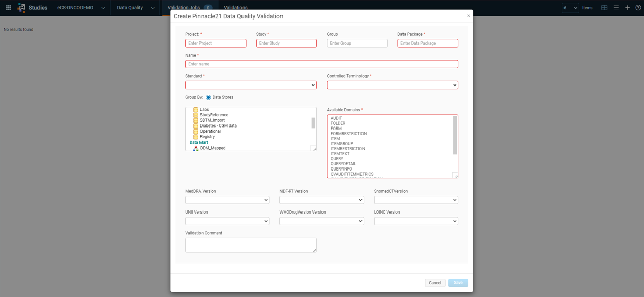Switch to grid view layout icon
644x297 pixels.
point(604,8)
